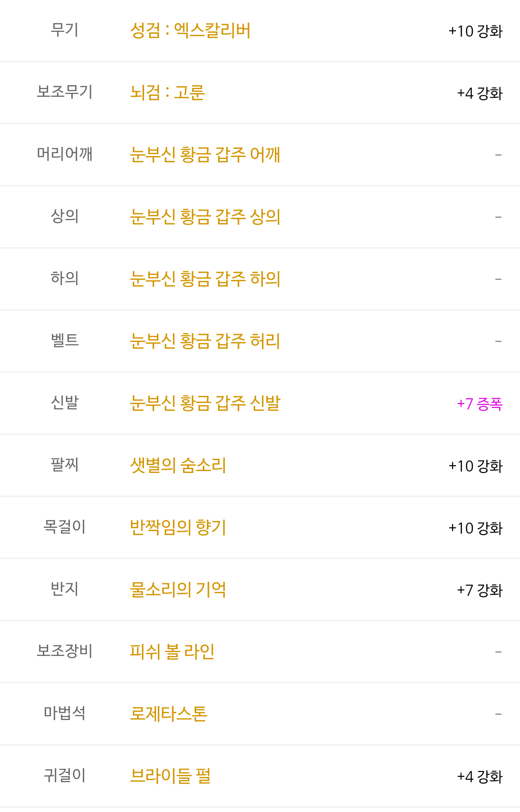
Task: Click the 머리어깨 slot label
Action: pos(65,154)
